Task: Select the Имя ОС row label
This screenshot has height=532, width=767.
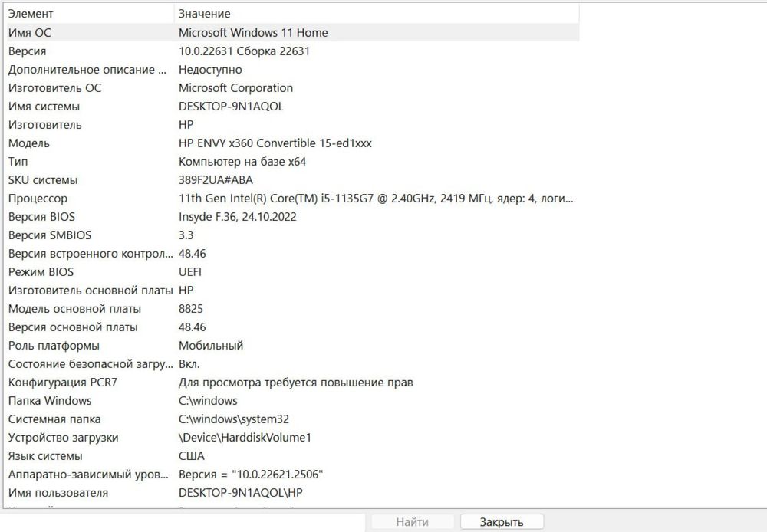Action: click(x=29, y=33)
